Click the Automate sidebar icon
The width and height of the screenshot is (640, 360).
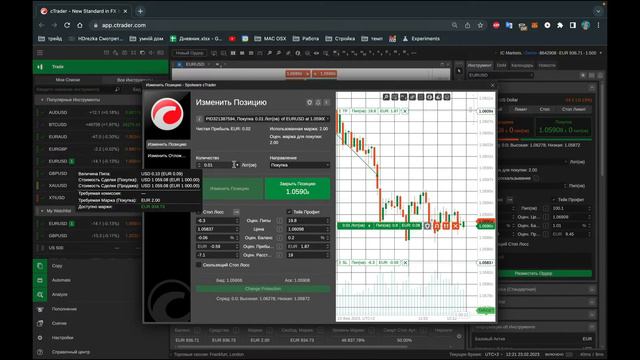click(x=40, y=280)
